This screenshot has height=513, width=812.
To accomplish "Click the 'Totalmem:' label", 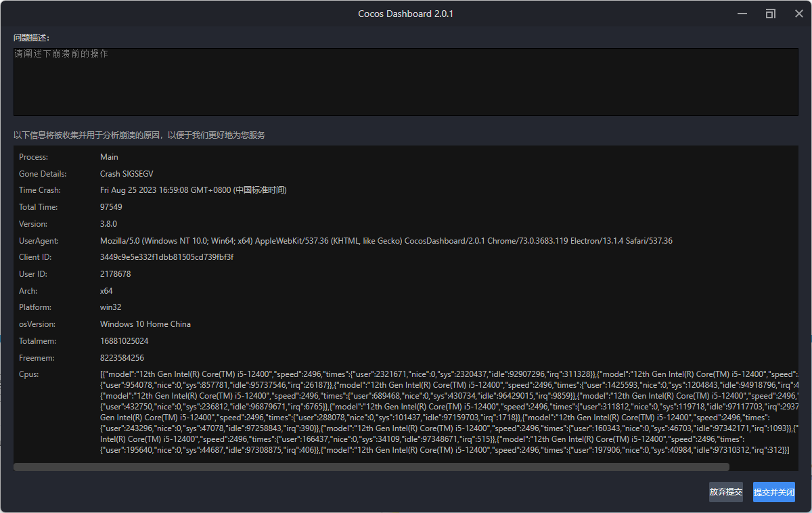I will (x=37, y=341).
